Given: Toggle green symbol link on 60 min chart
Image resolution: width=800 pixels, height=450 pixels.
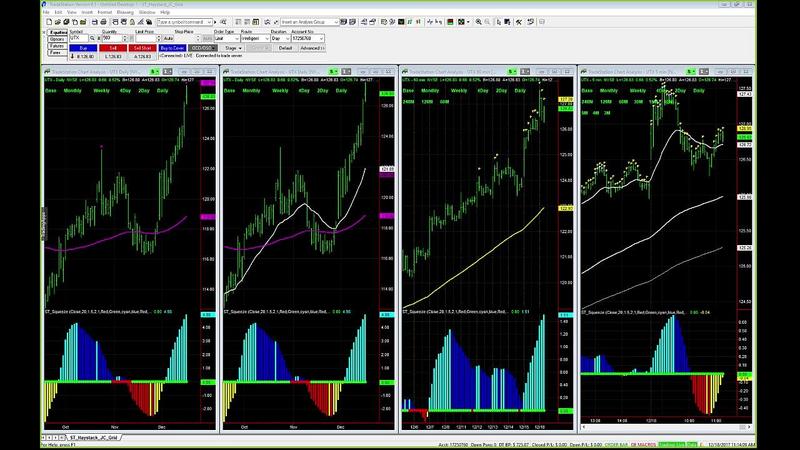Looking at the screenshot, I should coord(512,71).
